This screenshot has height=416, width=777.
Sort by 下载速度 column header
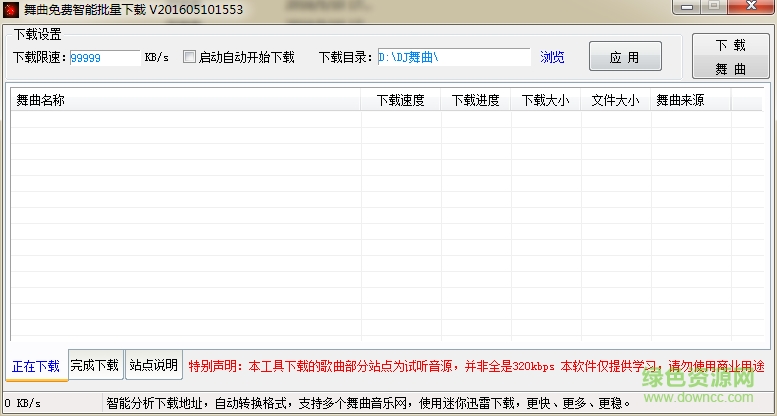click(x=401, y=100)
